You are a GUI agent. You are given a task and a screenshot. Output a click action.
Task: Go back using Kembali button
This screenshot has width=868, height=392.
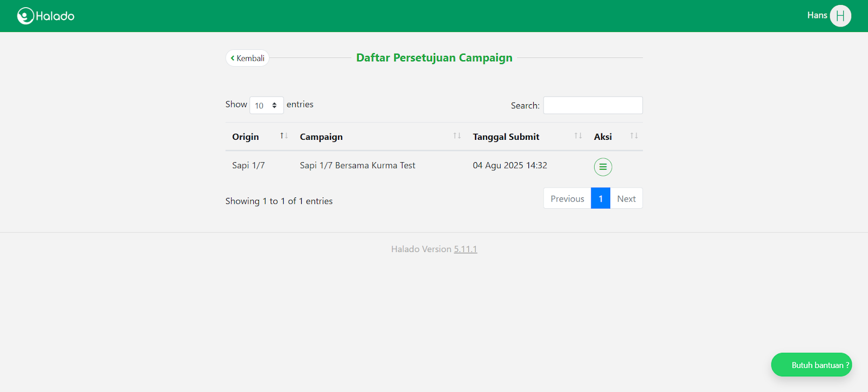(x=247, y=58)
